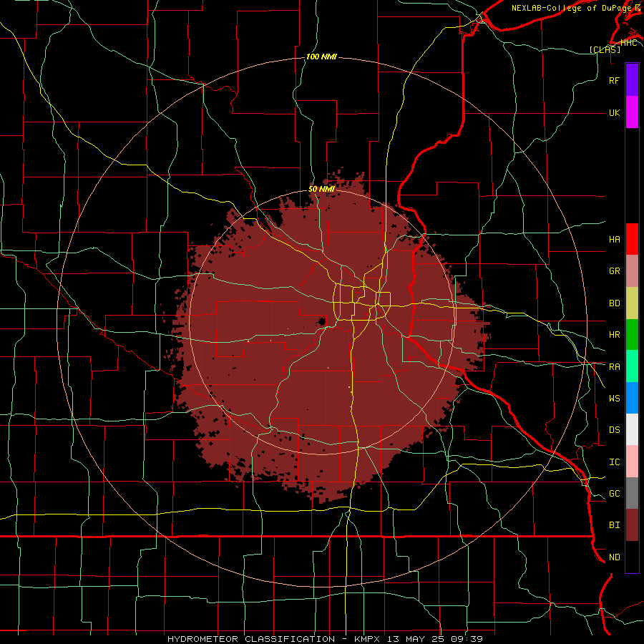Click the '50 NMI' range ring label

[321, 189]
